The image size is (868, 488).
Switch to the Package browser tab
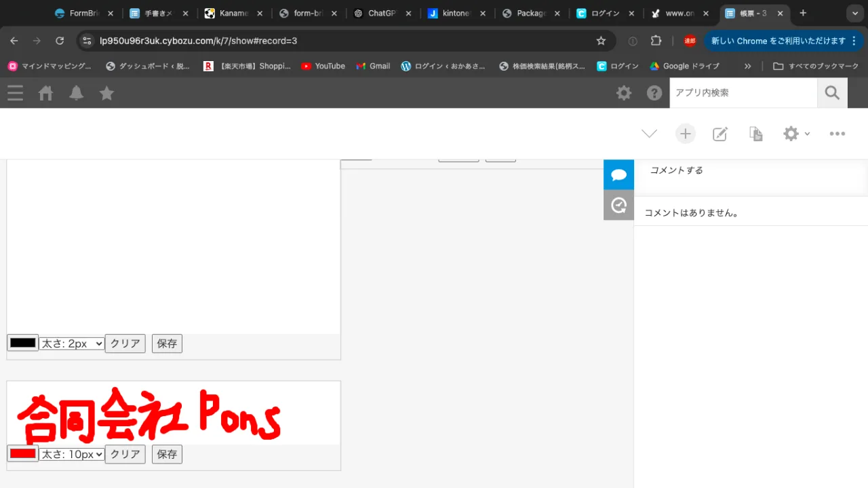coord(530,14)
